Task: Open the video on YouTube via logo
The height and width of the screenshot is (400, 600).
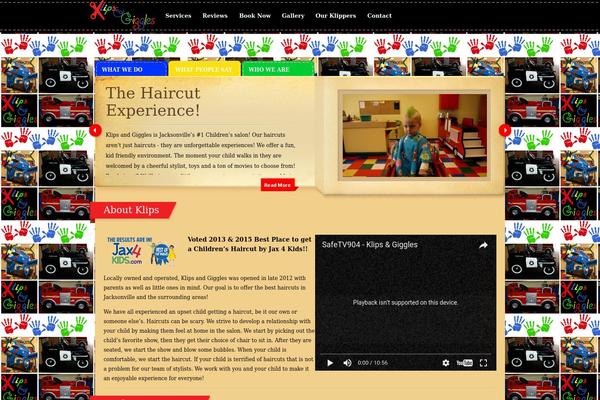Action: 465,363
